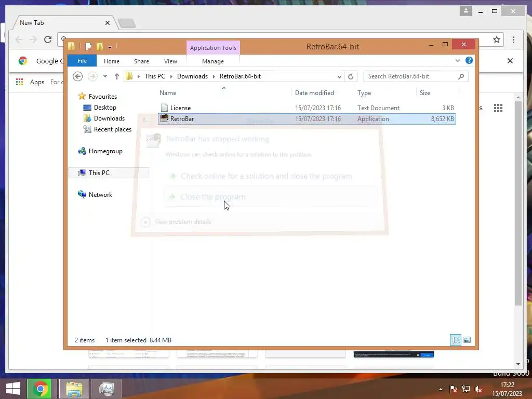Click the muted volume tray icon
Image resolution: width=532 pixels, height=399 pixels.
478,389
